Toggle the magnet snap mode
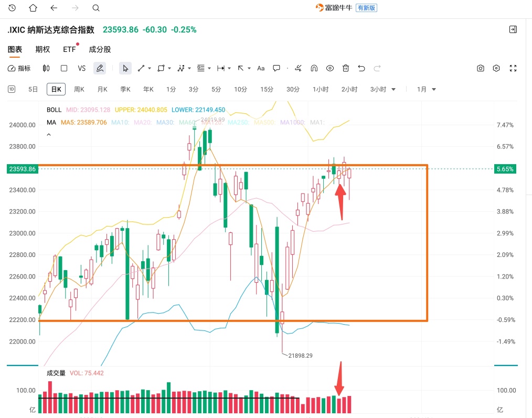 pyautogui.click(x=314, y=68)
